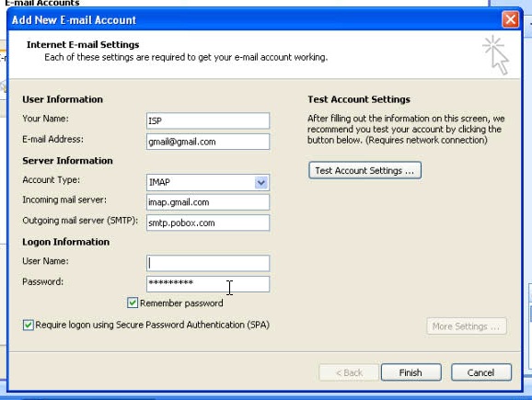Click the wizard cursor icon in header

coord(496,55)
